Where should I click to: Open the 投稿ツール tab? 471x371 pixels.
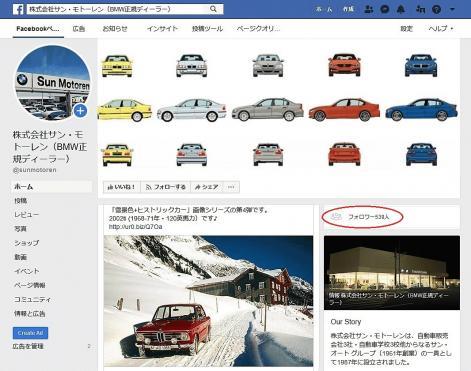click(x=207, y=29)
